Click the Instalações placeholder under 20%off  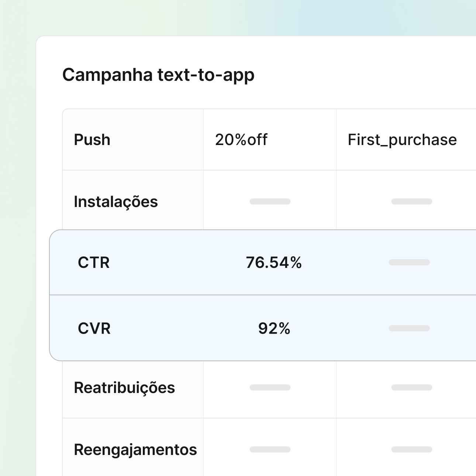tap(270, 201)
